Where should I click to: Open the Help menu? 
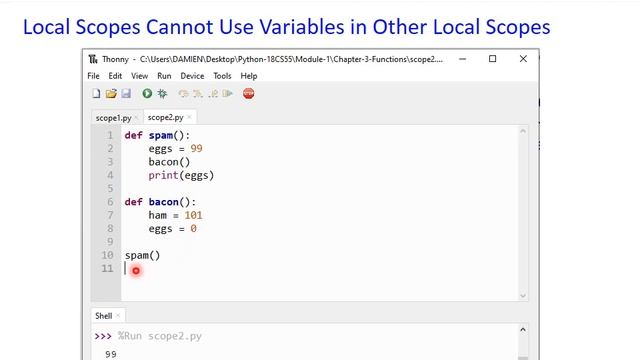pyautogui.click(x=249, y=76)
